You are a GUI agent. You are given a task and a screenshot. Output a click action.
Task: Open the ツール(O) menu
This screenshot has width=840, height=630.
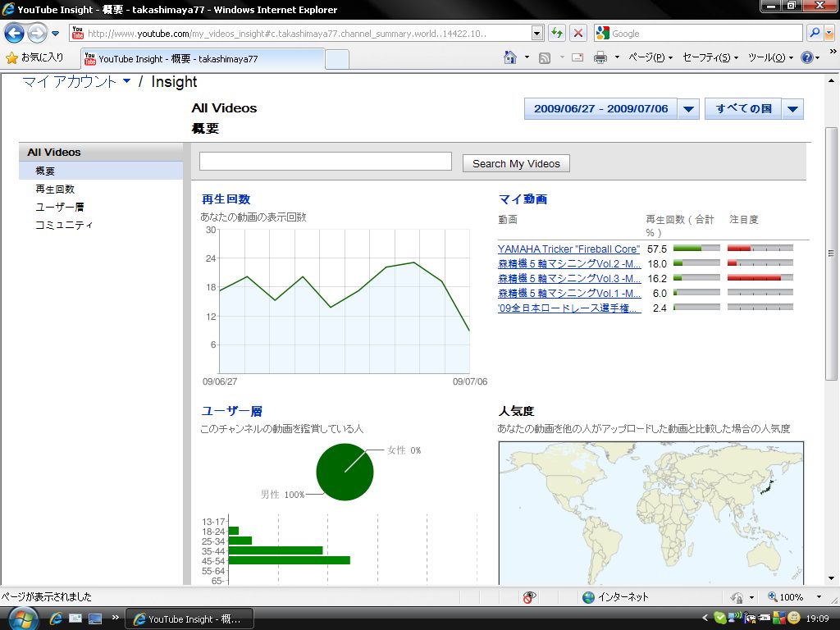click(x=769, y=57)
